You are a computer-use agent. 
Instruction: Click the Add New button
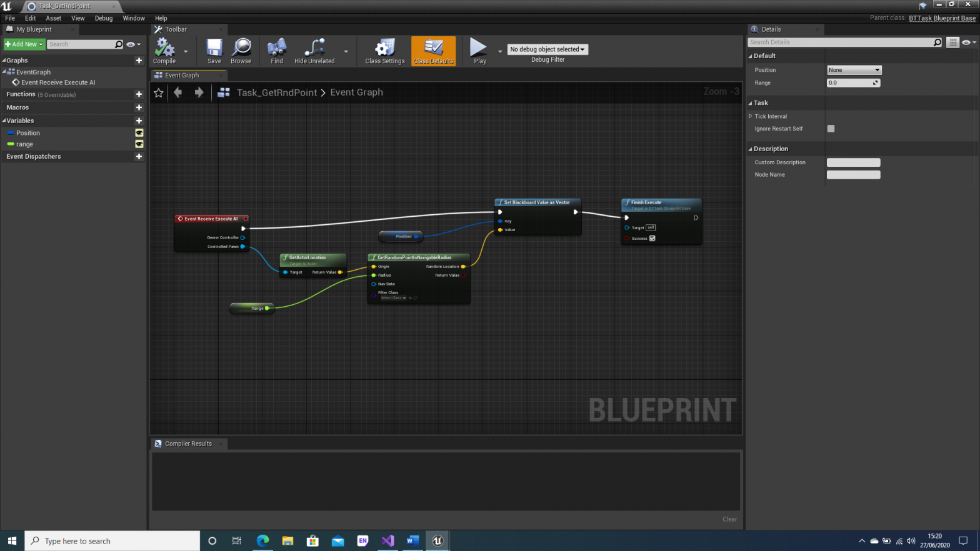point(24,44)
